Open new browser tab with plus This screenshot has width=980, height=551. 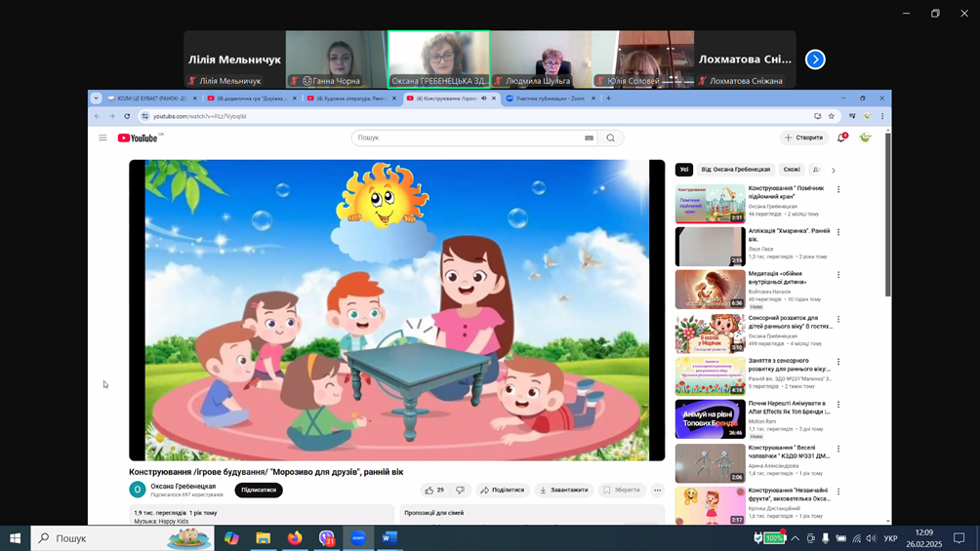coord(608,98)
